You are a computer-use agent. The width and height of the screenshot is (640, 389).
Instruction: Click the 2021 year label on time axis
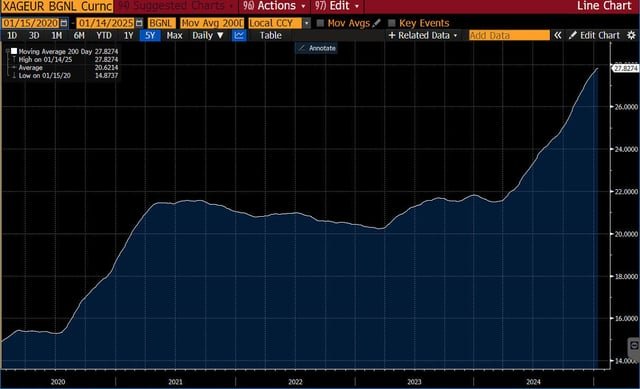coord(176,382)
